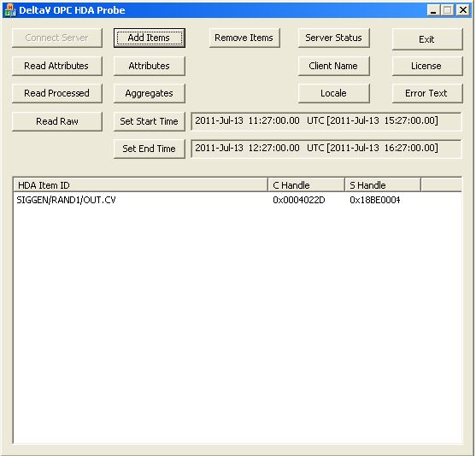The width and height of the screenshot is (476, 456).
Task: Open Error Text lookup
Action: (427, 93)
